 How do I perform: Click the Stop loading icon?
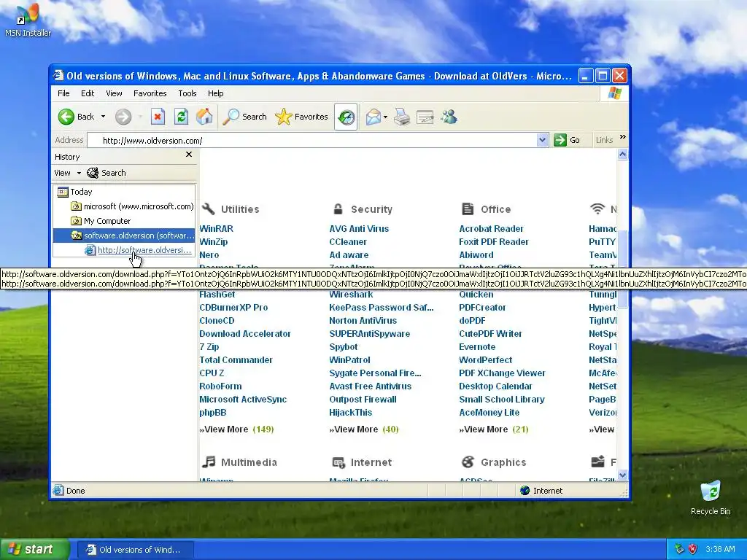(x=158, y=117)
